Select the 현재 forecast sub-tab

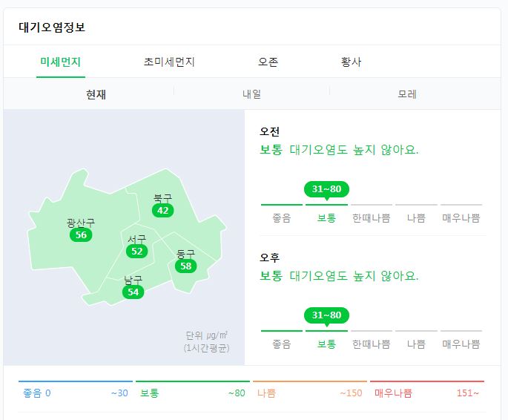[96, 94]
